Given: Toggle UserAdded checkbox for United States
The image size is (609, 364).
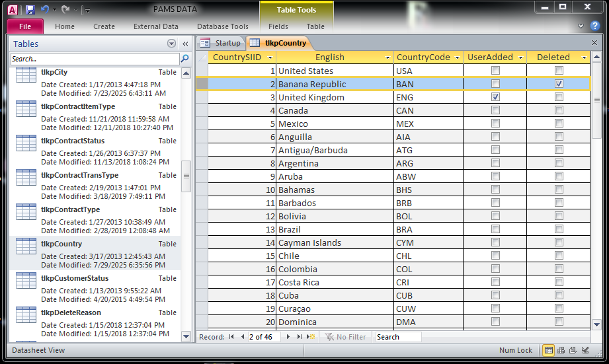Looking at the screenshot, I should pos(495,71).
